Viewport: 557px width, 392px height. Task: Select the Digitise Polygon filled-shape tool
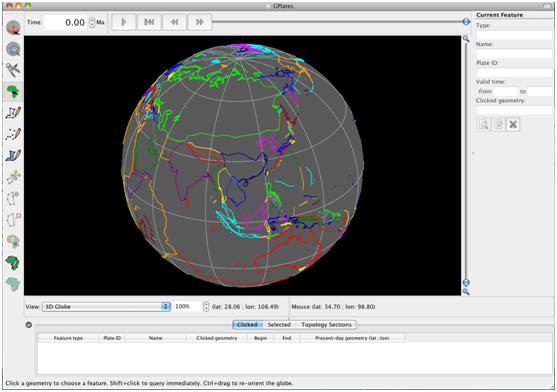click(x=13, y=156)
